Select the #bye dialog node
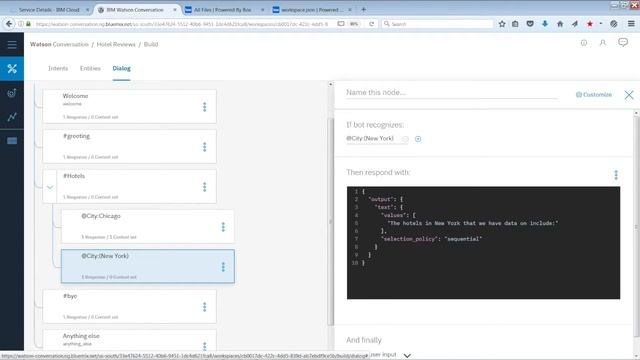Image resolution: width=640 pixels, height=360 pixels. tap(129, 306)
